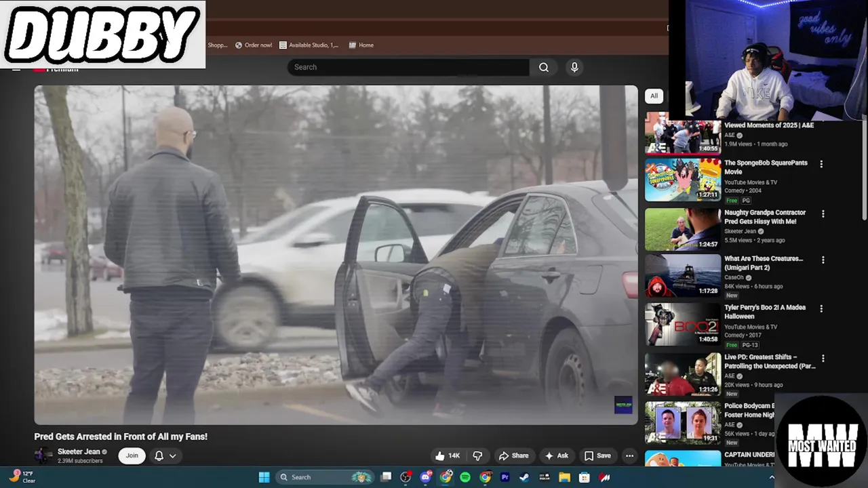The height and width of the screenshot is (488, 868).
Task: Open Task View on the taskbar
Action: 386,477
